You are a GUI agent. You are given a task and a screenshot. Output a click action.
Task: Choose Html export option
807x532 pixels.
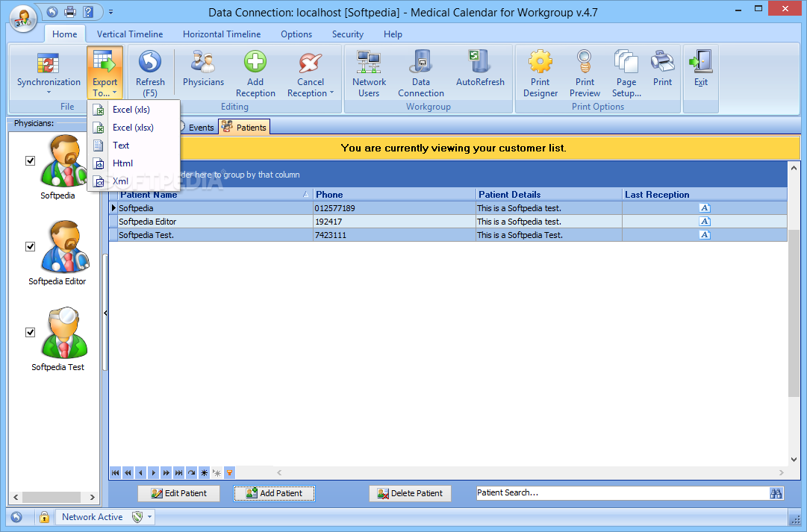pyautogui.click(x=134, y=163)
